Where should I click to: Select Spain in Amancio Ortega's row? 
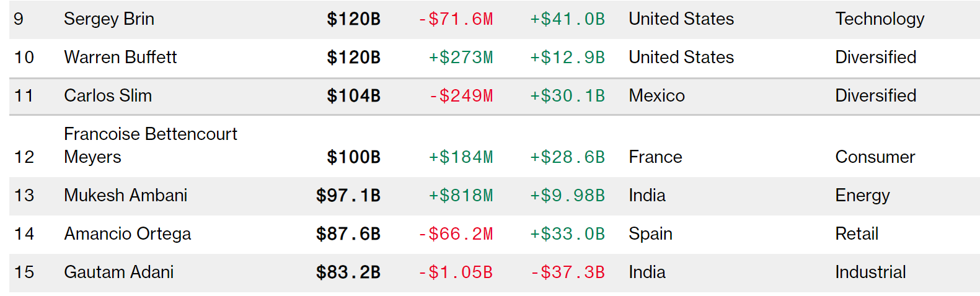tap(651, 234)
